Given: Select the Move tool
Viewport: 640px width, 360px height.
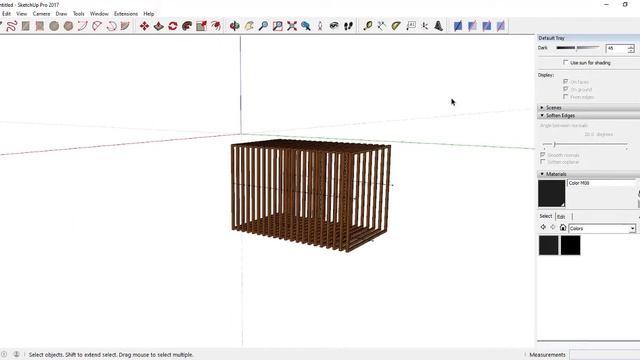Looking at the screenshot, I should coord(144,26).
